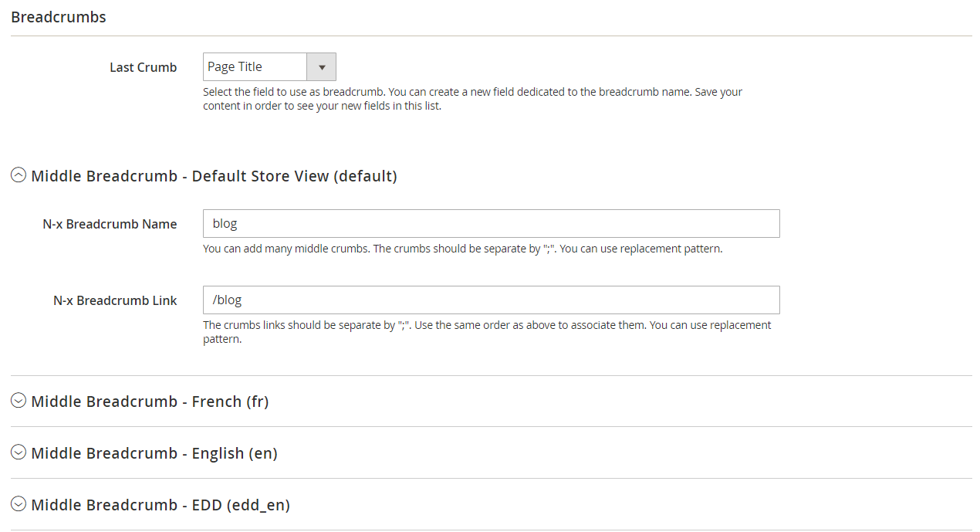Click the Last Crumb field label
The image size is (980, 532).
coord(143,67)
